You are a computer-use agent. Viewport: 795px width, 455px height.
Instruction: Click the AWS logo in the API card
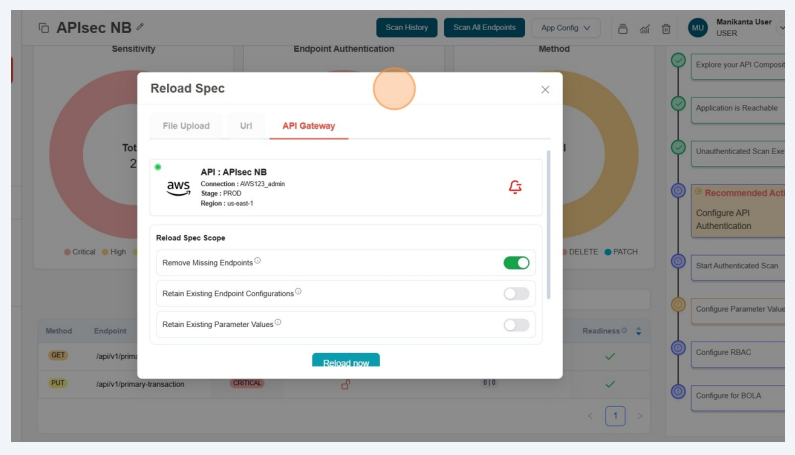click(x=178, y=188)
